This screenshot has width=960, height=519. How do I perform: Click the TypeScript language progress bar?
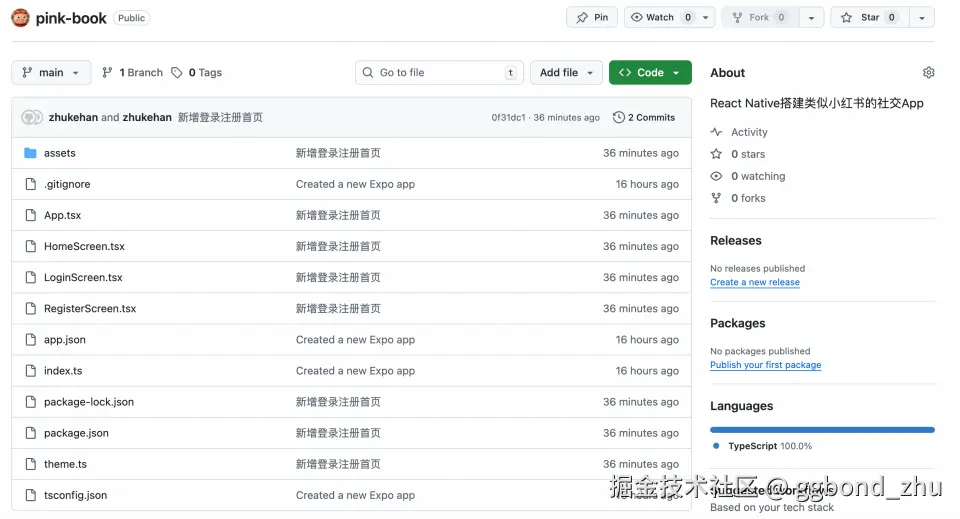tap(822, 430)
